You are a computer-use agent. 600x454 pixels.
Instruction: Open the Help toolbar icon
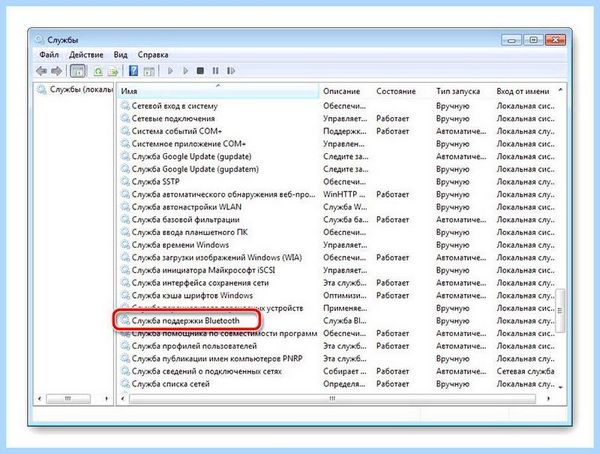coord(133,71)
